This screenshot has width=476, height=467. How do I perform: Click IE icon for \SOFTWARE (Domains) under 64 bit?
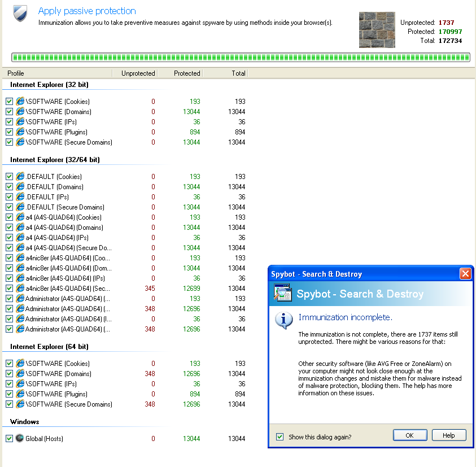coord(20,374)
